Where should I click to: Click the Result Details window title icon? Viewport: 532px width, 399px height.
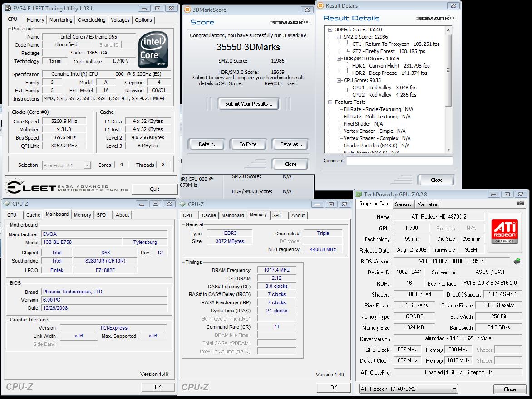point(320,6)
